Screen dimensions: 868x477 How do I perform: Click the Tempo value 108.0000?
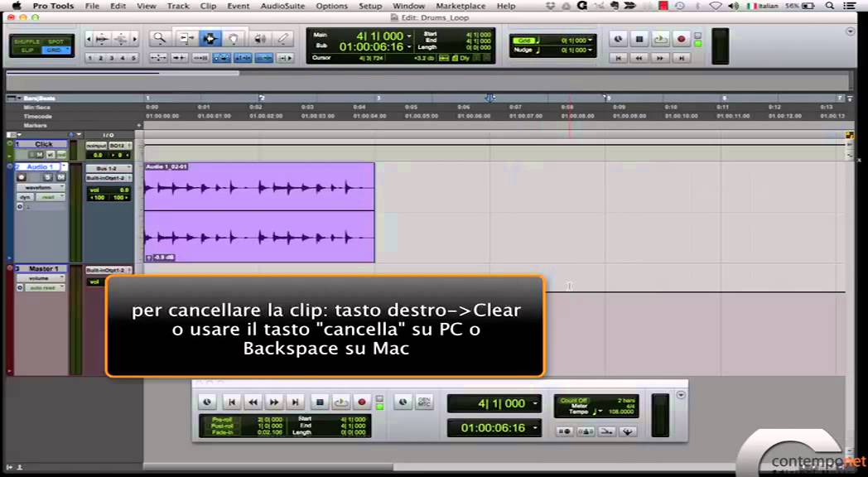click(x=620, y=412)
